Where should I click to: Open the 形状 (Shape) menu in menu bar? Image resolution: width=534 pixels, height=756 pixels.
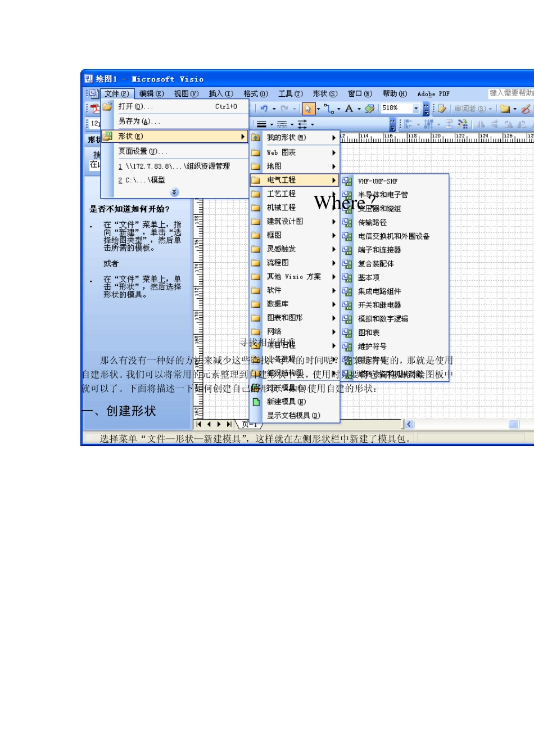click(x=325, y=94)
